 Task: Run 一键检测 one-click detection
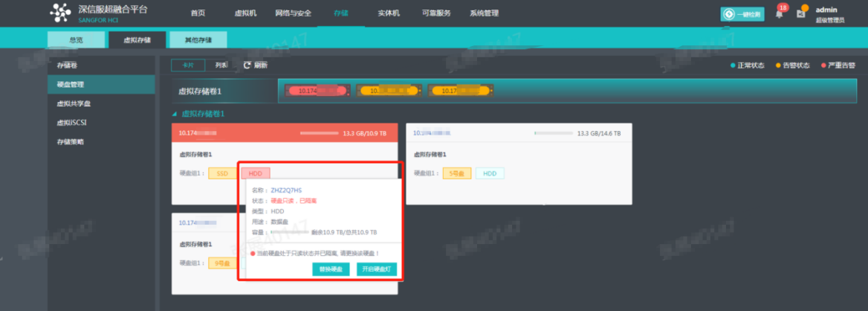742,14
